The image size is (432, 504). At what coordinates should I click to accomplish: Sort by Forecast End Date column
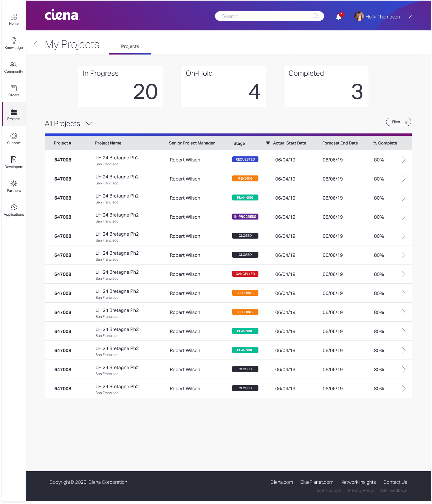(340, 143)
